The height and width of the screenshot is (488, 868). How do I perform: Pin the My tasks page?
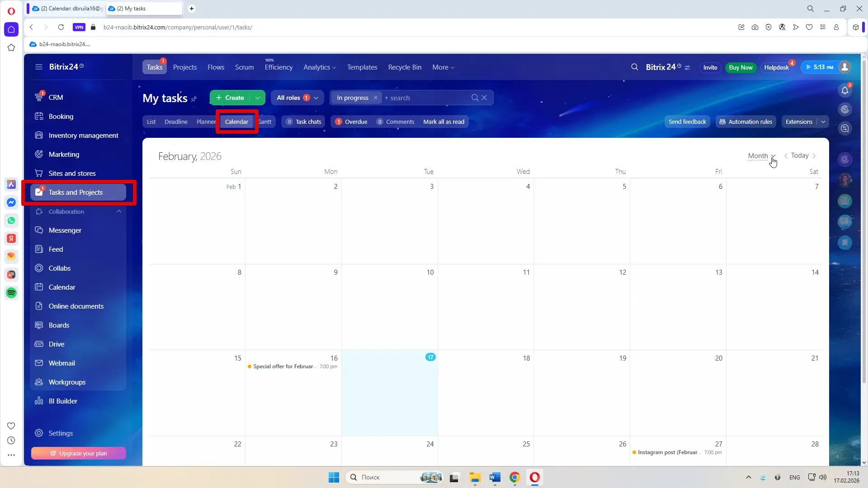click(x=194, y=99)
